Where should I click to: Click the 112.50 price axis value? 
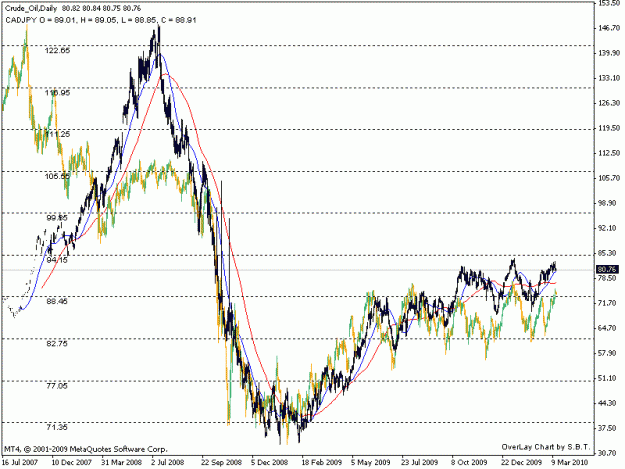609,153
